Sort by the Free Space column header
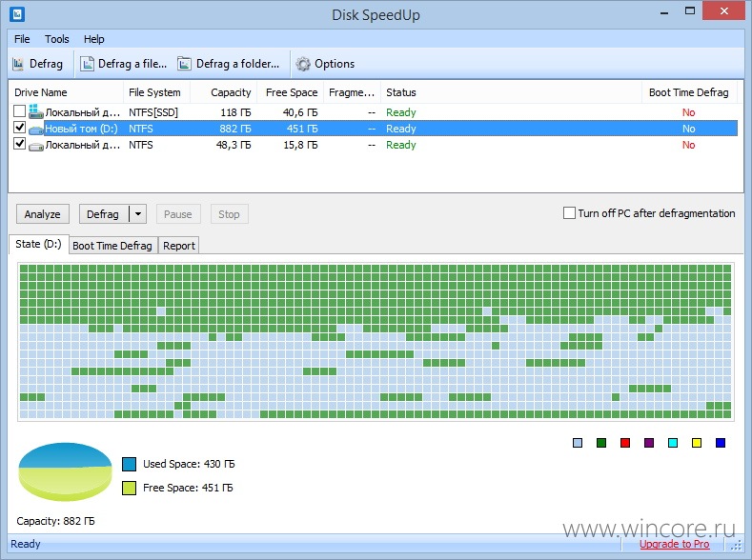Image resolution: width=752 pixels, height=560 pixels. [x=291, y=92]
